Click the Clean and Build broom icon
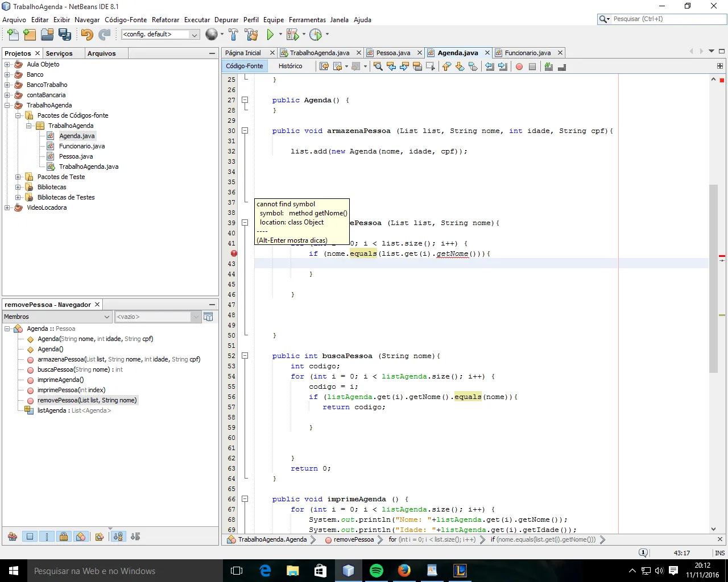Viewport: 728px width, 582px height. (252, 35)
